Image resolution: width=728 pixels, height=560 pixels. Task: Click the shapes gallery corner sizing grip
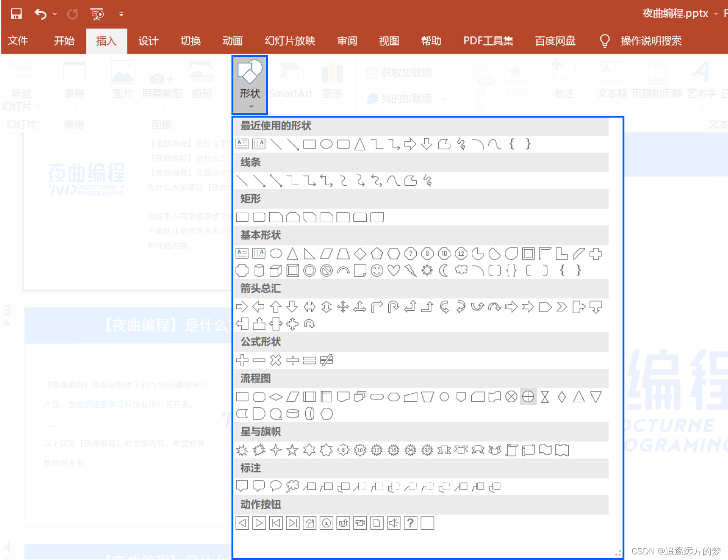(x=617, y=553)
